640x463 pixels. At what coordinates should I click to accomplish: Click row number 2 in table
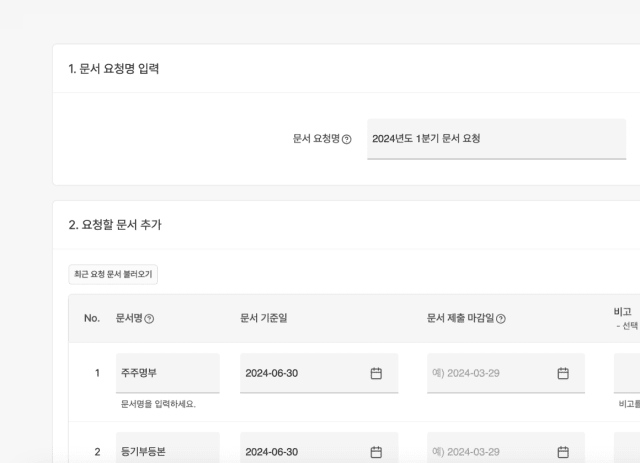97,452
